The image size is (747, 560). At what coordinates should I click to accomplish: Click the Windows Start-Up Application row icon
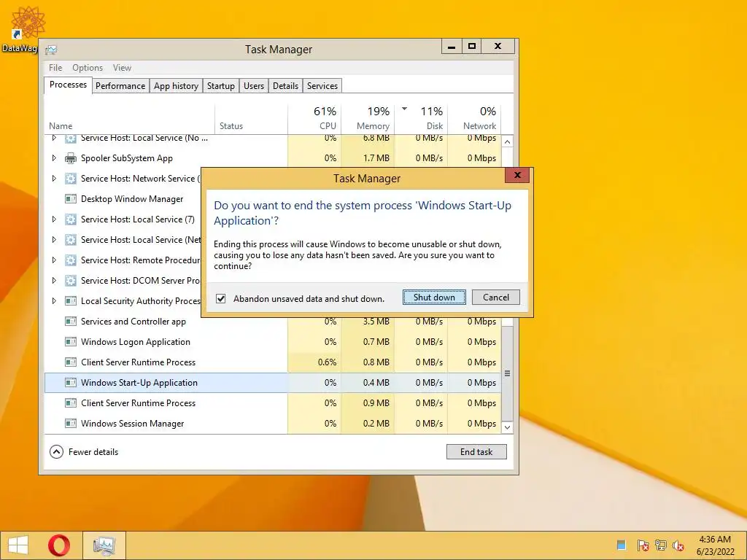pos(71,383)
